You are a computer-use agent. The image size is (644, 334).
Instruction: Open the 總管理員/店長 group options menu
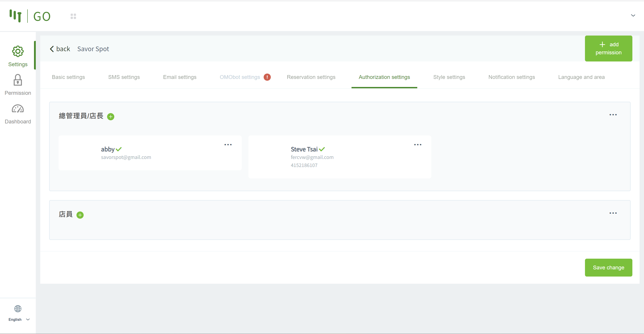613,115
